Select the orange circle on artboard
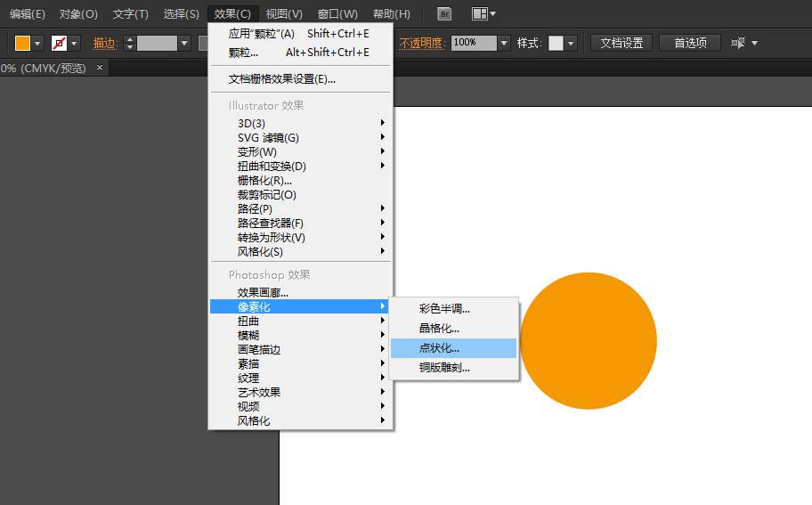The width and height of the screenshot is (812, 505). pos(589,341)
